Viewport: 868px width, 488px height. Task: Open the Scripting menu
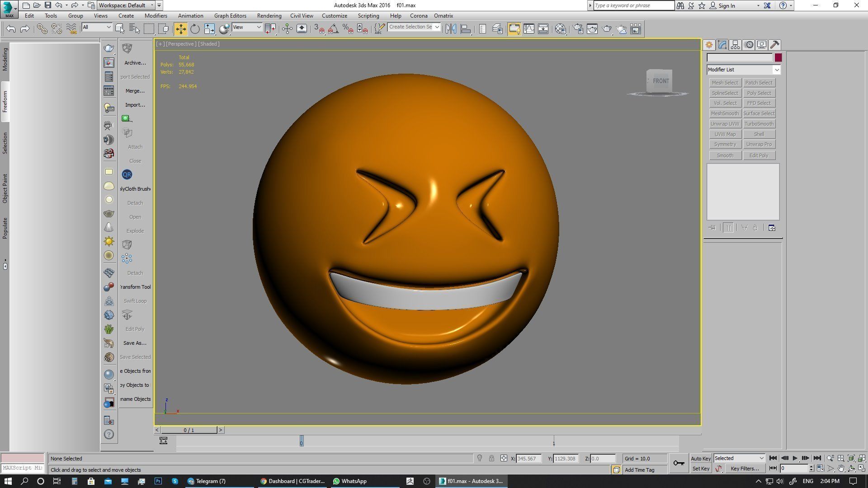tap(368, 16)
